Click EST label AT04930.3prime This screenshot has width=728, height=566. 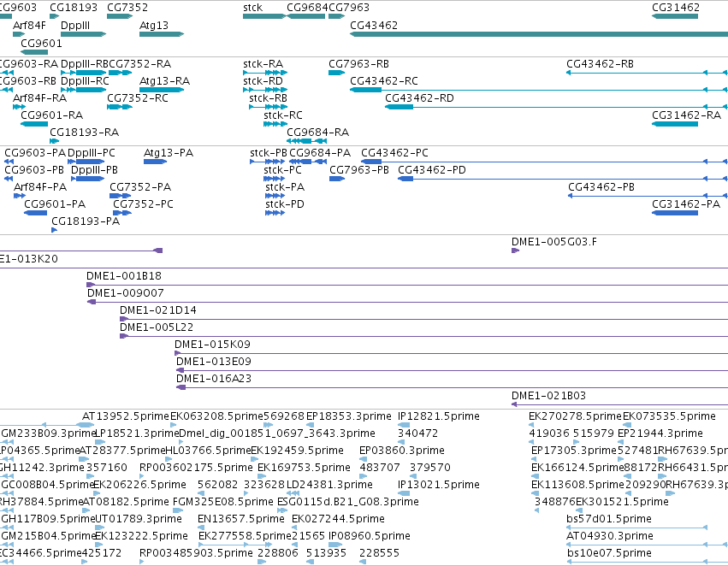[x=610, y=536]
